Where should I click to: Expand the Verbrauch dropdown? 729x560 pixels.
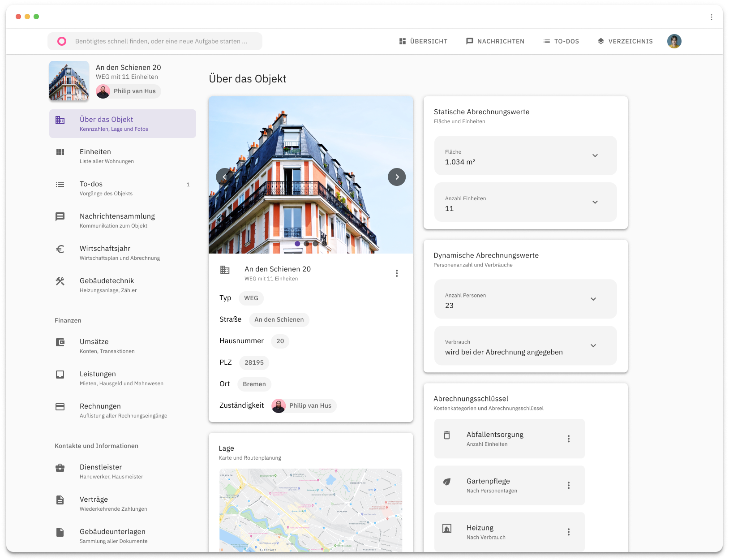(x=593, y=345)
